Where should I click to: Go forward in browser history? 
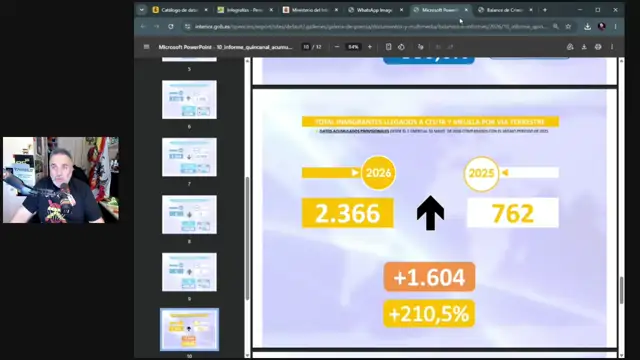(x=157, y=27)
